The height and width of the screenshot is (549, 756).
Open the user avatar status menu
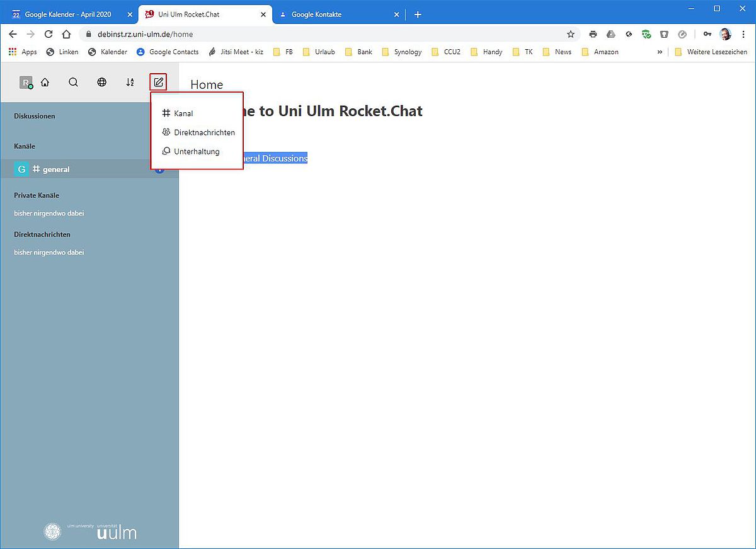[26, 83]
